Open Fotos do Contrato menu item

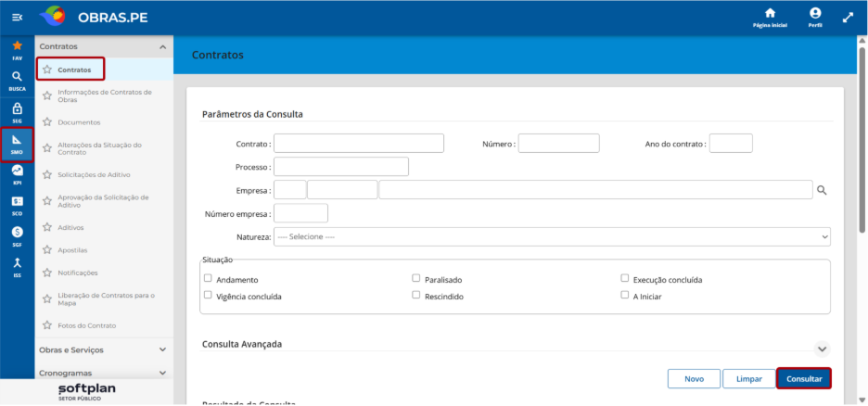(x=87, y=325)
